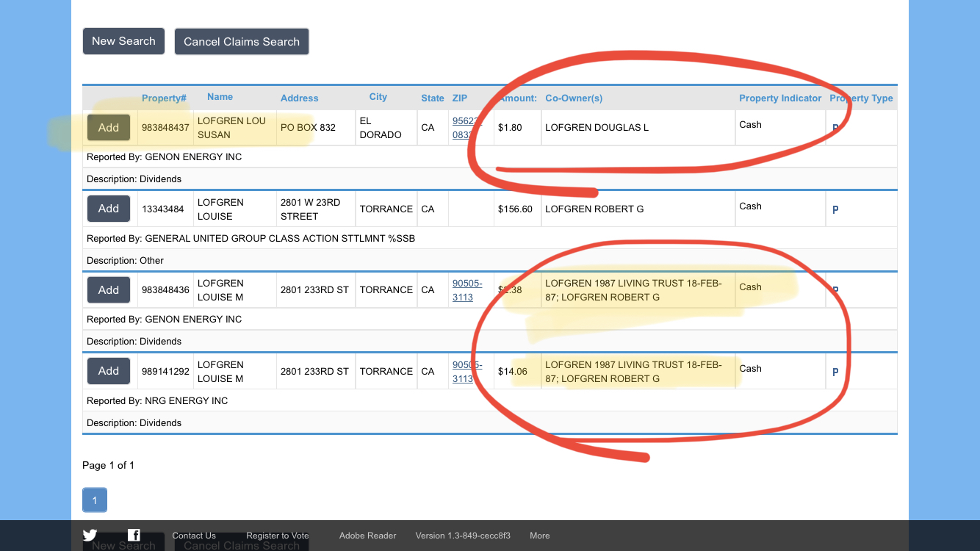Open ZIP link 90505-3113 for property 989141292
The width and height of the screenshot is (980, 551).
coord(467,371)
